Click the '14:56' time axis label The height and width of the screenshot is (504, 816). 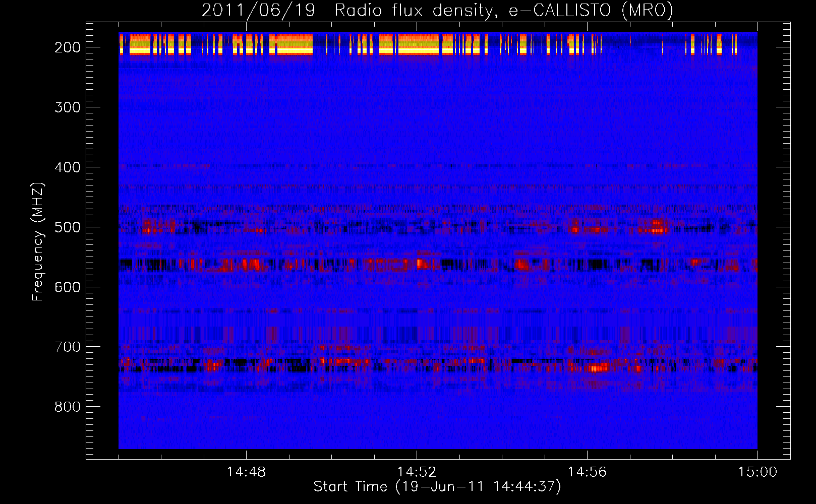click(x=587, y=472)
